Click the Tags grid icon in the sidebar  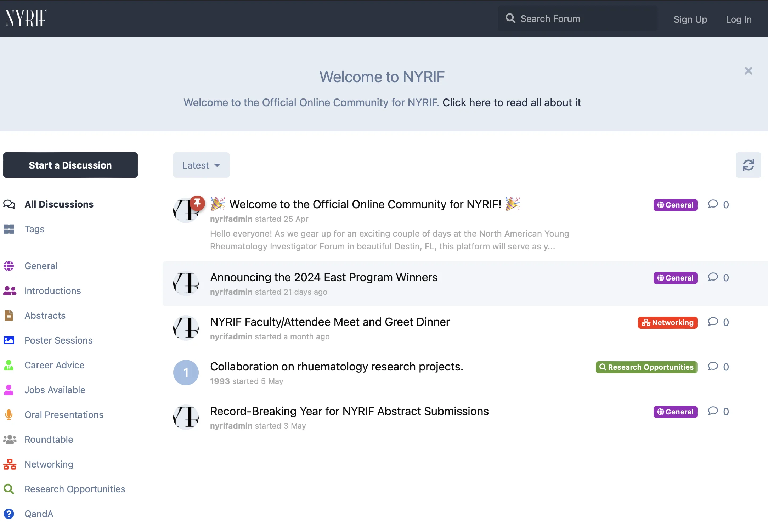(x=9, y=229)
